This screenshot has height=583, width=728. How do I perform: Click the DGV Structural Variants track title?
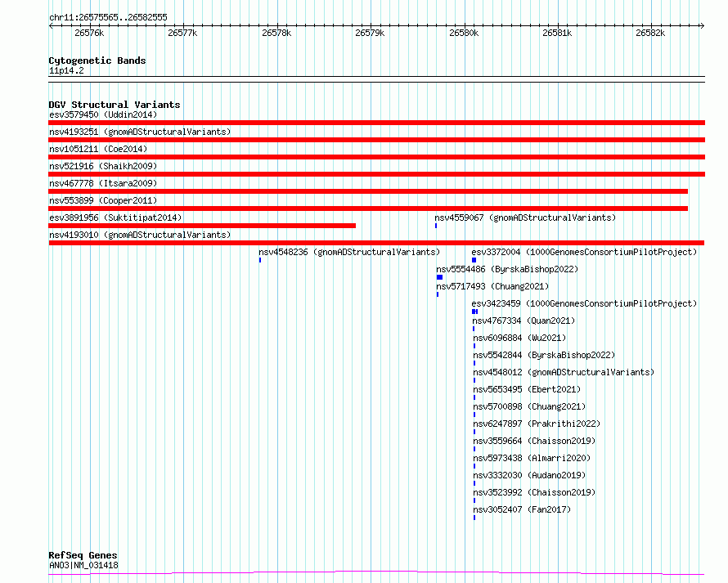point(115,105)
